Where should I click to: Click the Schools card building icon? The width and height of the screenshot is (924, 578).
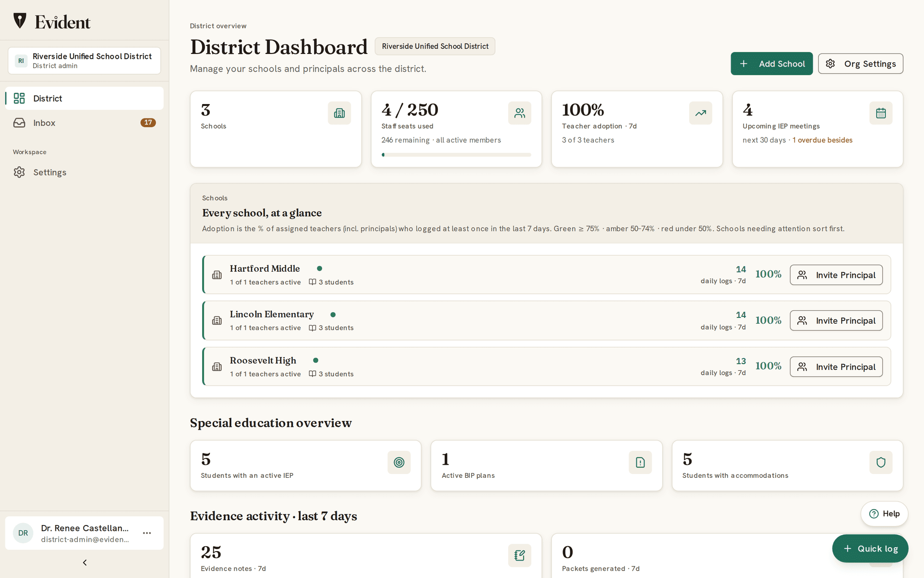(339, 113)
